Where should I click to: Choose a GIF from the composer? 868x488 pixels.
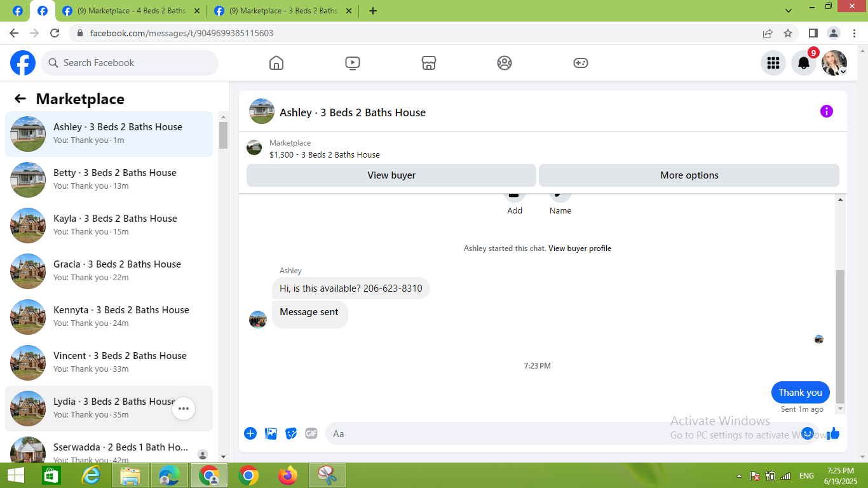click(311, 433)
